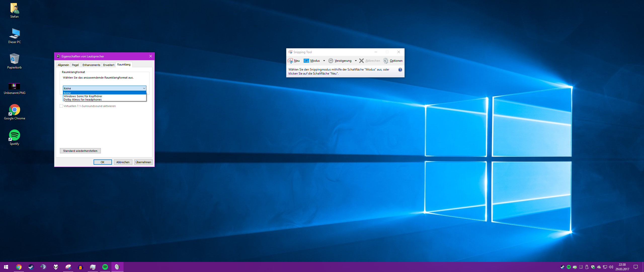Click the taskbar clock and date
This screenshot has height=272, width=644.
[x=622, y=267]
